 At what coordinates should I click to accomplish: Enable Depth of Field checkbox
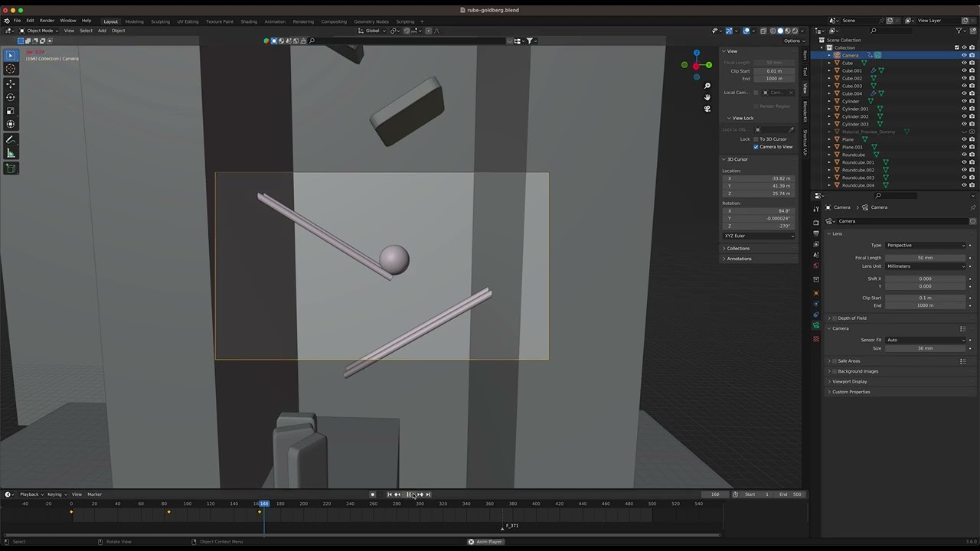click(x=835, y=318)
